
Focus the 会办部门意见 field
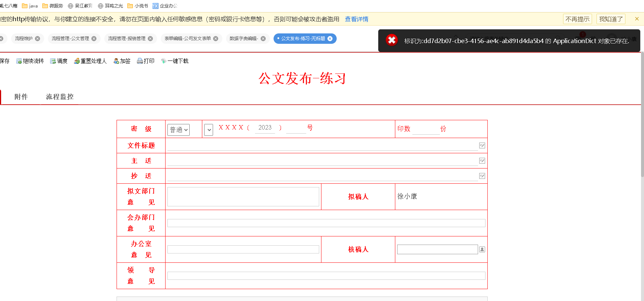(326, 223)
